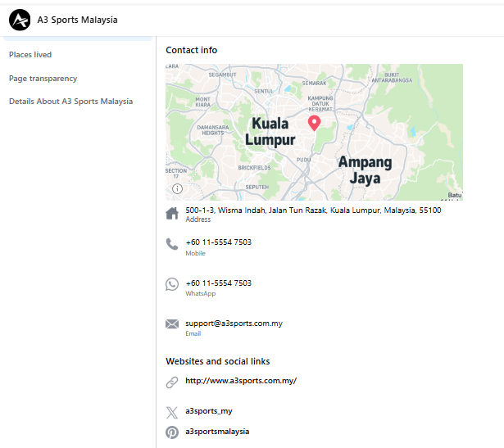Click the WhatsApp icon
Image resolution: width=504 pixels, height=448 pixels.
pos(172,284)
